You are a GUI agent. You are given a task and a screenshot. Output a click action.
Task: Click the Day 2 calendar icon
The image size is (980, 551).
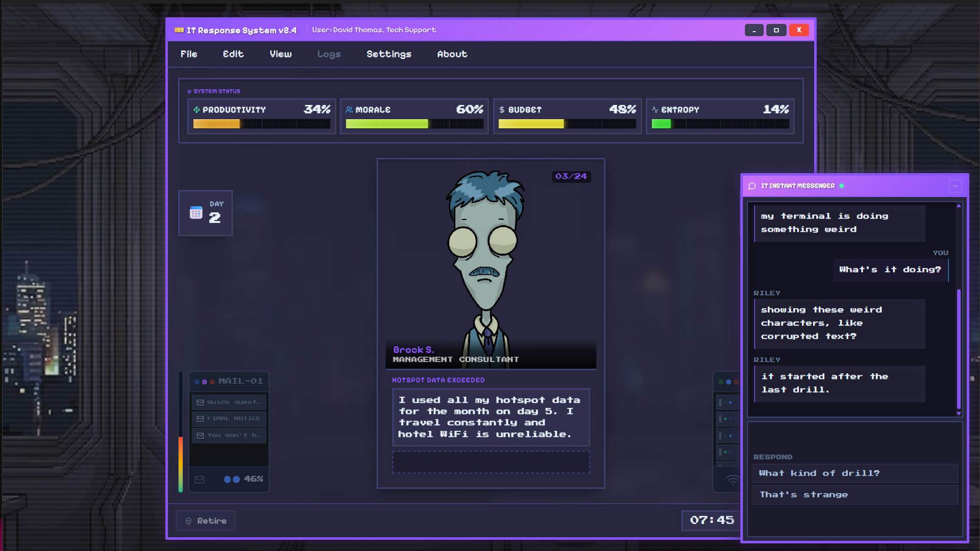pos(196,213)
